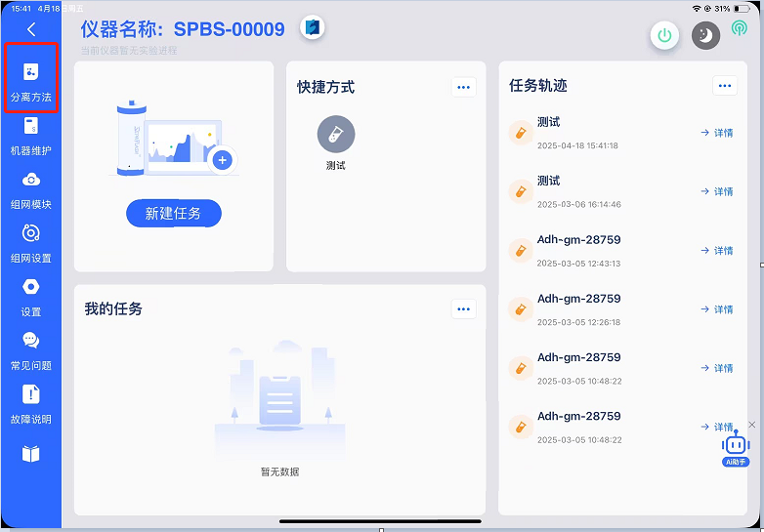Open the 组网模块 sidebar item
Image resolution: width=764 pixels, height=532 pixels.
30,188
